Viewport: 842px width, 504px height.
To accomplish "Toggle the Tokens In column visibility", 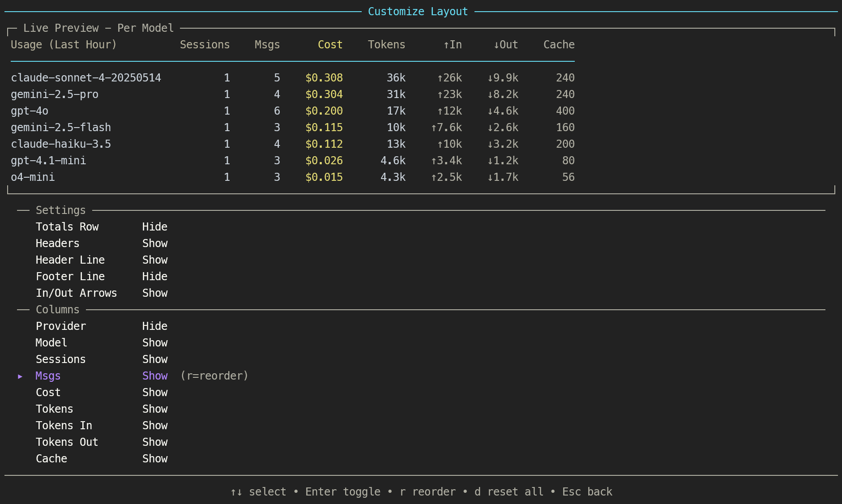I will 102,426.
